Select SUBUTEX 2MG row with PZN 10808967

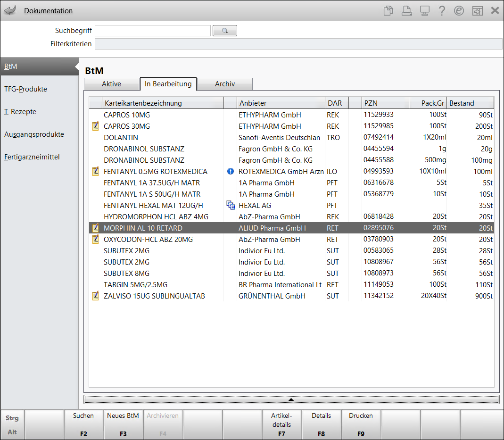coord(291,262)
